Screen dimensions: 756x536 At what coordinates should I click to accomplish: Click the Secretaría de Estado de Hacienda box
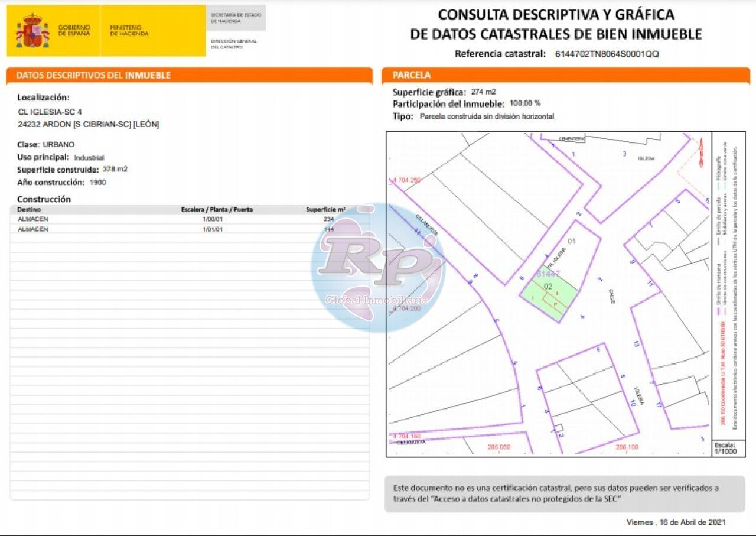(235, 18)
